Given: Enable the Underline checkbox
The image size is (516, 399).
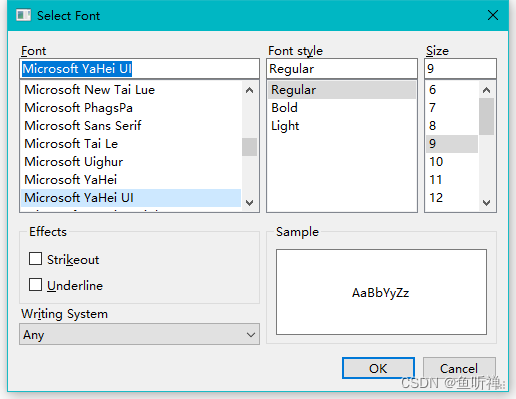Looking at the screenshot, I should (35, 285).
